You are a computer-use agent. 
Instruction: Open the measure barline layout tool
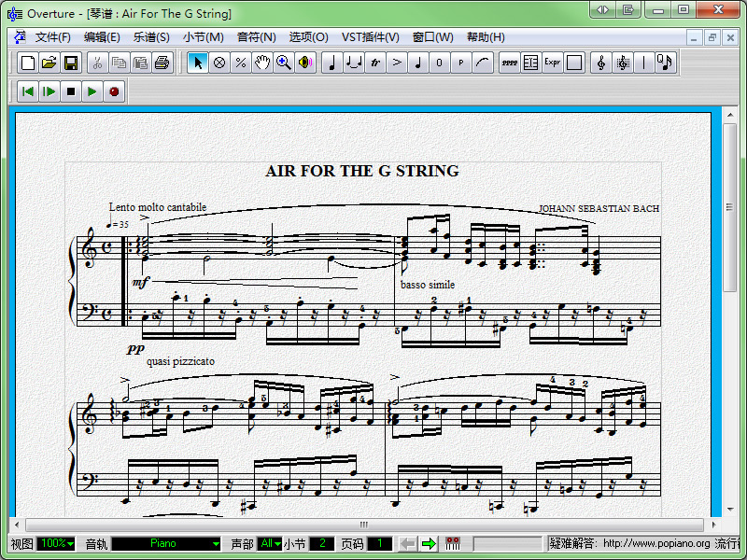[530, 63]
